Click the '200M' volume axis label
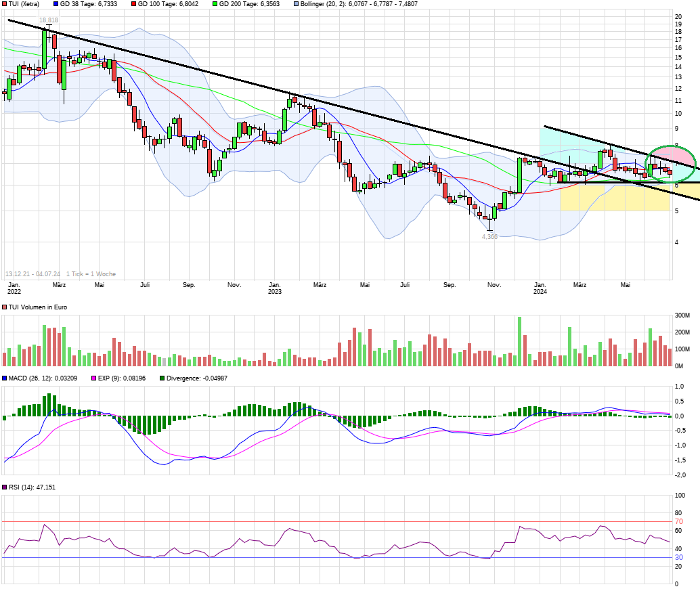Image resolution: width=700 pixels, height=591 pixels. tap(682, 332)
